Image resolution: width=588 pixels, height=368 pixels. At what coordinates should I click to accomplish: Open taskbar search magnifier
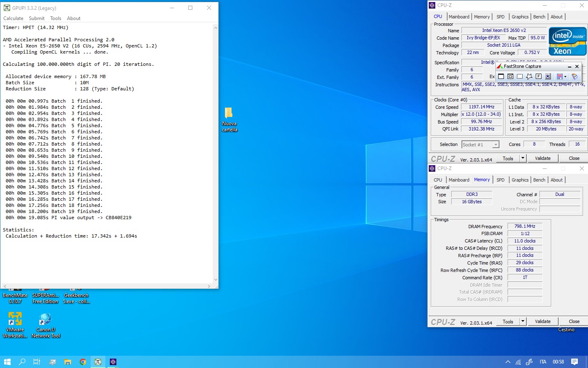(x=22, y=362)
